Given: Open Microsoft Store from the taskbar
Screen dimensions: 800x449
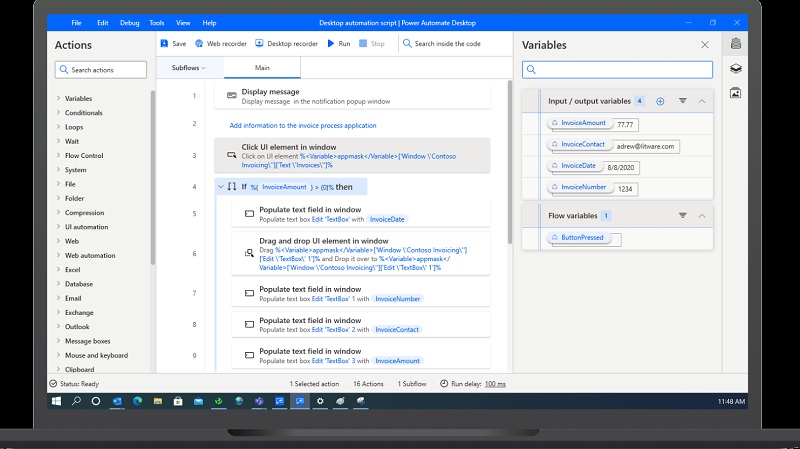Looking at the screenshot, I should click(x=178, y=401).
